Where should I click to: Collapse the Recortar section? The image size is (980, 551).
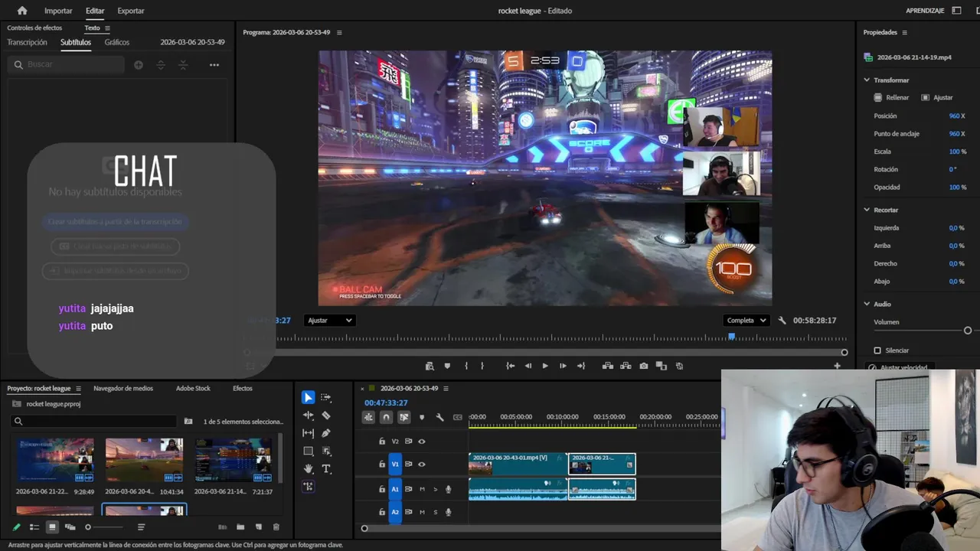tap(867, 210)
